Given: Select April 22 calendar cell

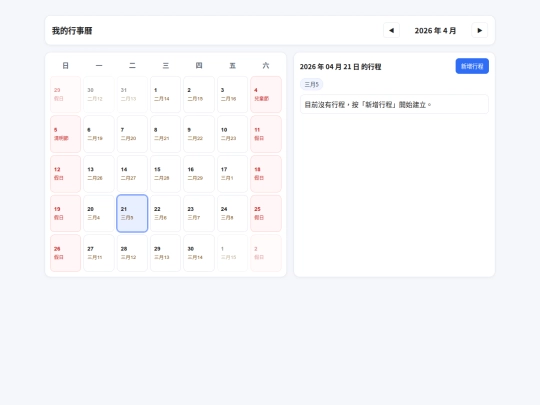Looking at the screenshot, I should (x=166, y=213).
